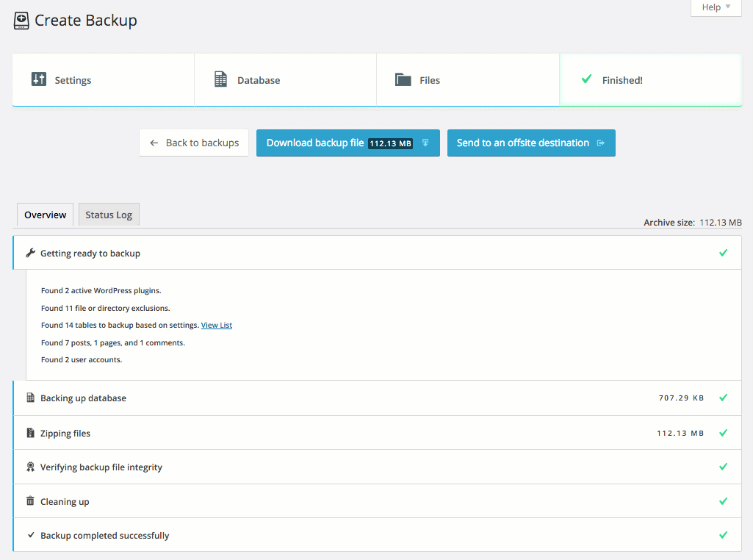
Task: Send backup to an offsite destination
Action: (530, 143)
